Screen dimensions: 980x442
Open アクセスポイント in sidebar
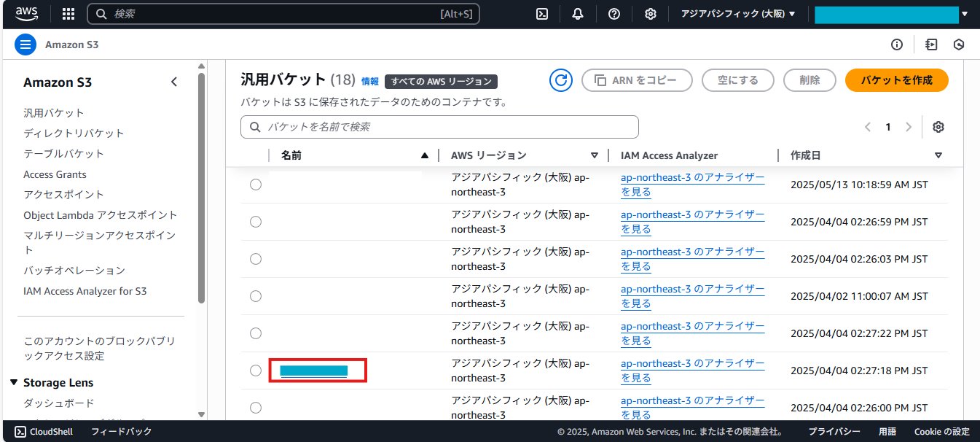tap(63, 195)
